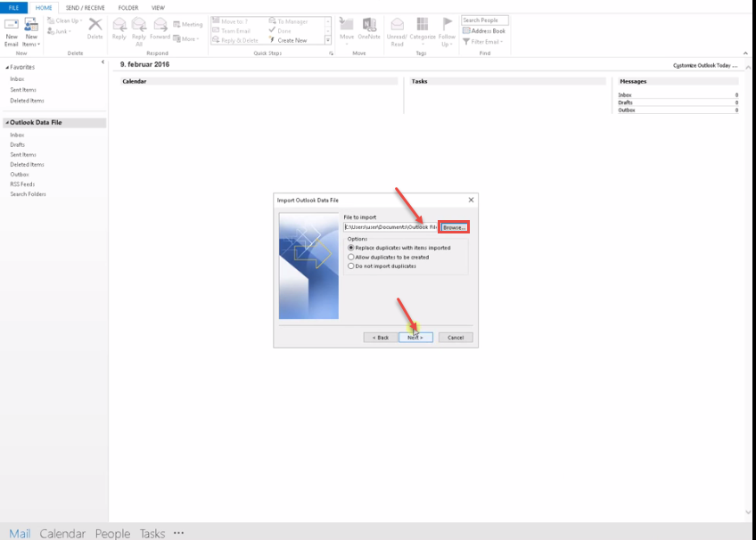The height and width of the screenshot is (540, 756).
Task: Click the New Email icon
Action: [x=11, y=24]
